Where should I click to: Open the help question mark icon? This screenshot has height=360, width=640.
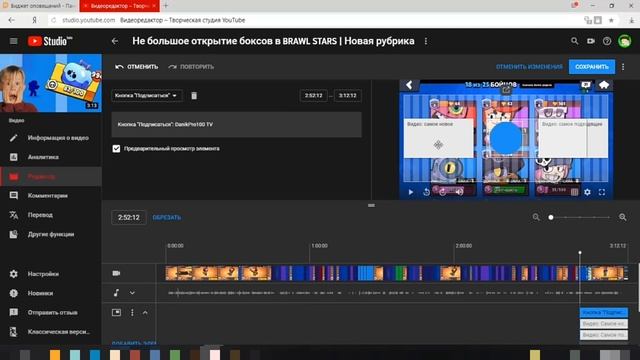[x=607, y=41]
